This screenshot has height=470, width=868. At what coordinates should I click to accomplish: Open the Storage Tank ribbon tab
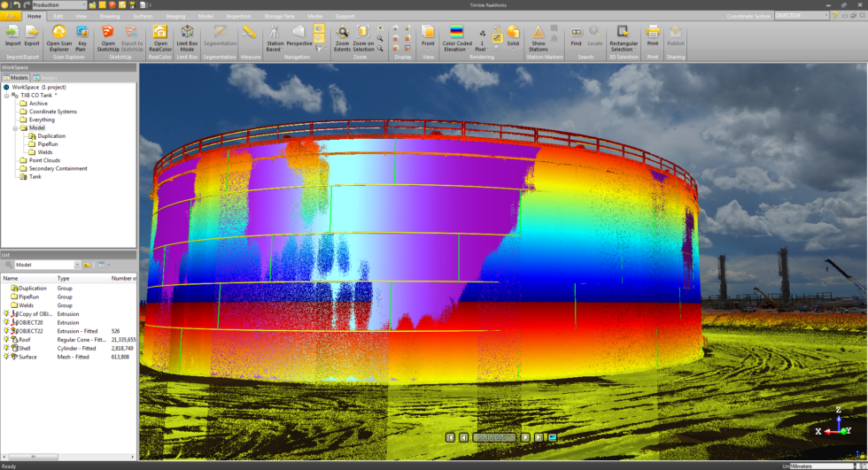point(279,16)
